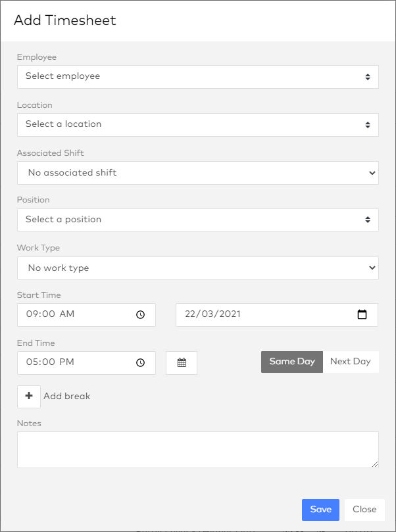Viewport: 396px width, 532px height.
Task: Select the 09:00 AM start time field
Action: (72, 314)
